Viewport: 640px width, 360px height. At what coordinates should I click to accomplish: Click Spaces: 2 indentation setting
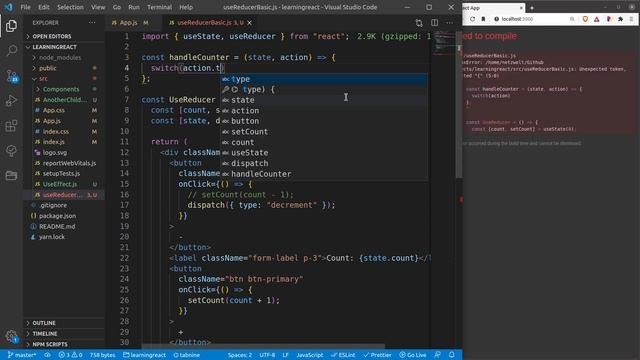click(x=240, y=355)
